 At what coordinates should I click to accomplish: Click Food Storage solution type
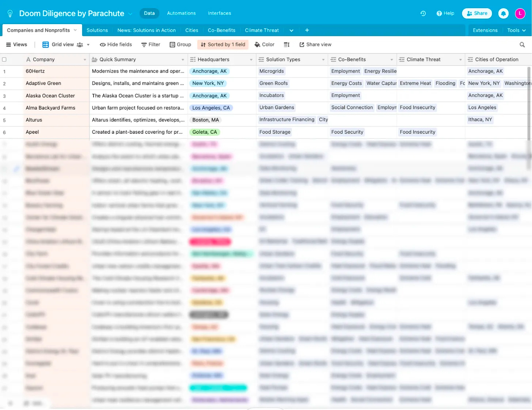pyautogui.click(x=275, y=132)
